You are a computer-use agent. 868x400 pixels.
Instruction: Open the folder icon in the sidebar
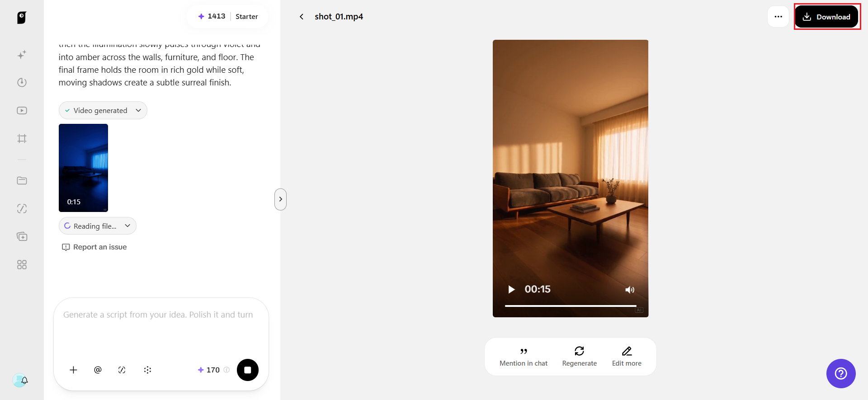pos(22,180)
